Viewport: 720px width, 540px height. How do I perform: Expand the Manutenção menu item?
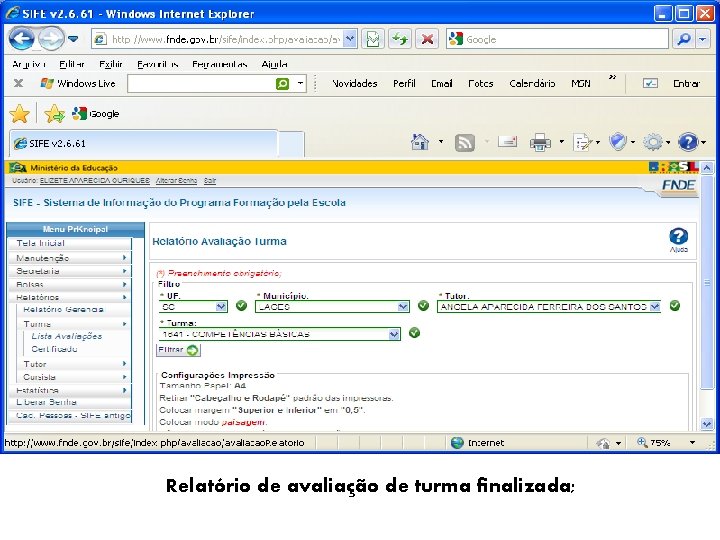click(x=70, y=258)
